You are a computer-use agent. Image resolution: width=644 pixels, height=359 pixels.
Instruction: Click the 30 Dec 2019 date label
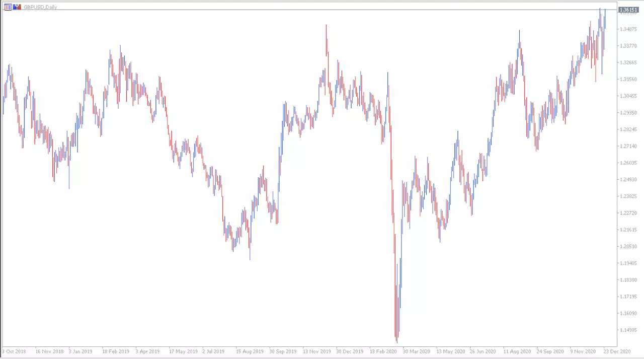(350, 351)
